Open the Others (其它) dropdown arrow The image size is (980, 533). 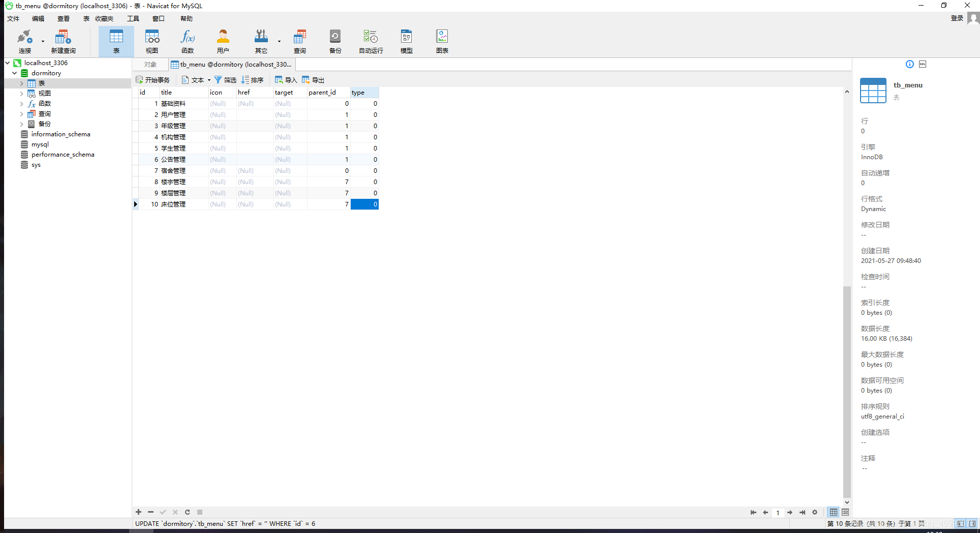pos(279,42)
